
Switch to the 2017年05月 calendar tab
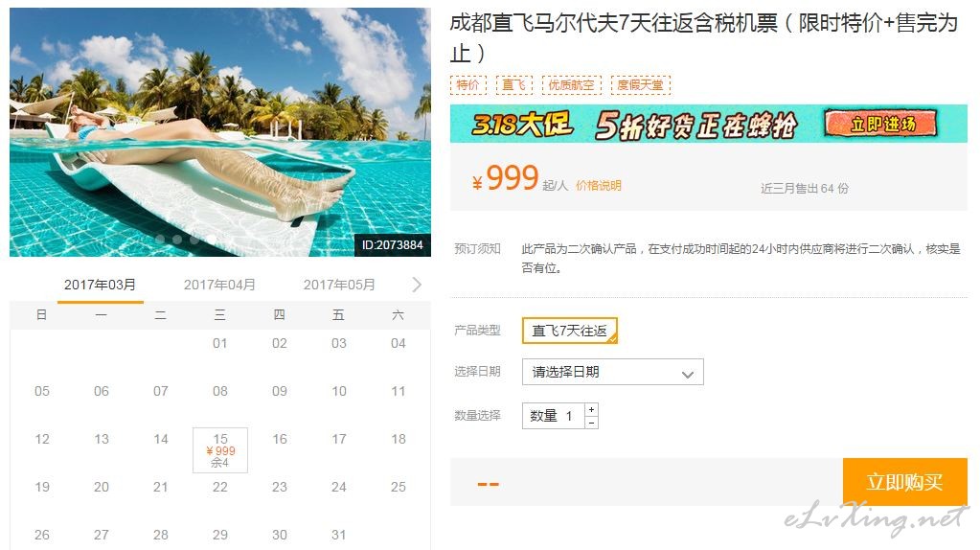[339, 285]
